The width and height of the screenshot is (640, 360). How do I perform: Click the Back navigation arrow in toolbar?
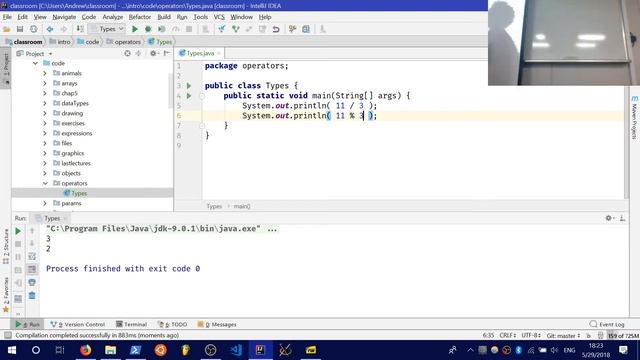(x=50, y=29)
